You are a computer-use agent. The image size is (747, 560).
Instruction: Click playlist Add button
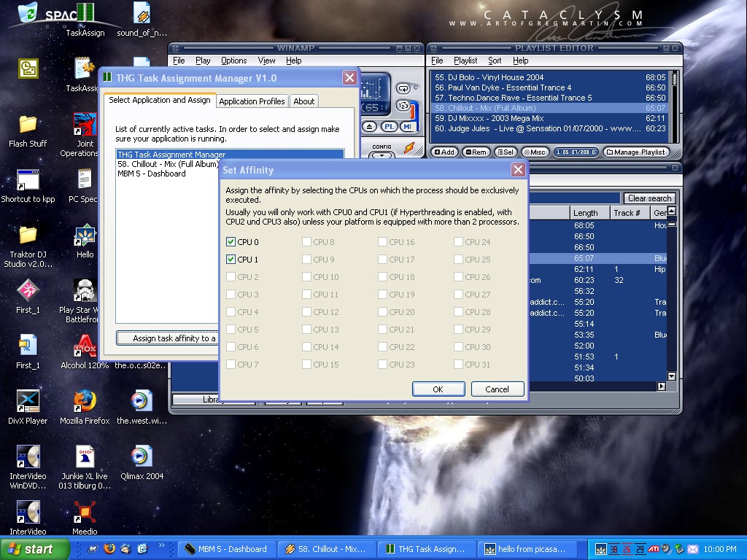coord(444,152)
